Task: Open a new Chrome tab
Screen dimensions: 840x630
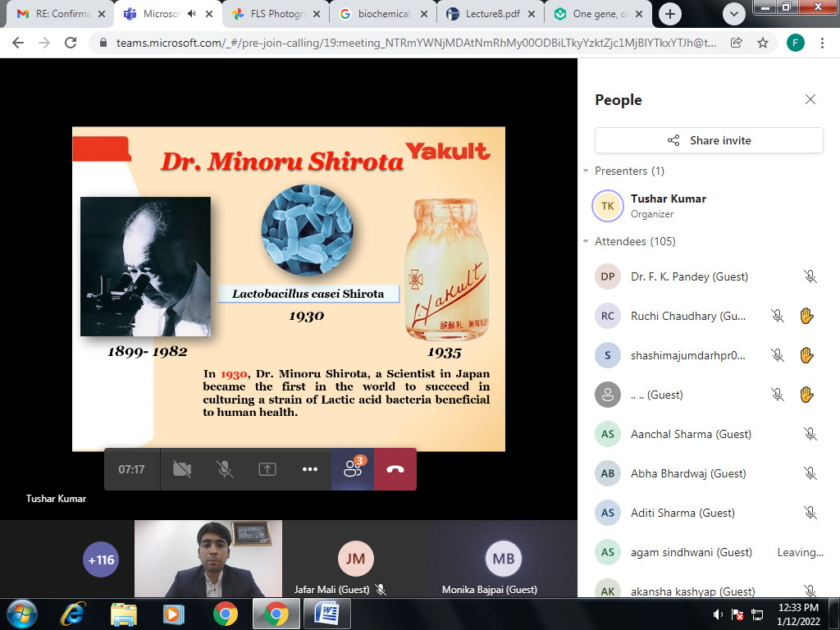Action: (x=669, y=14)
